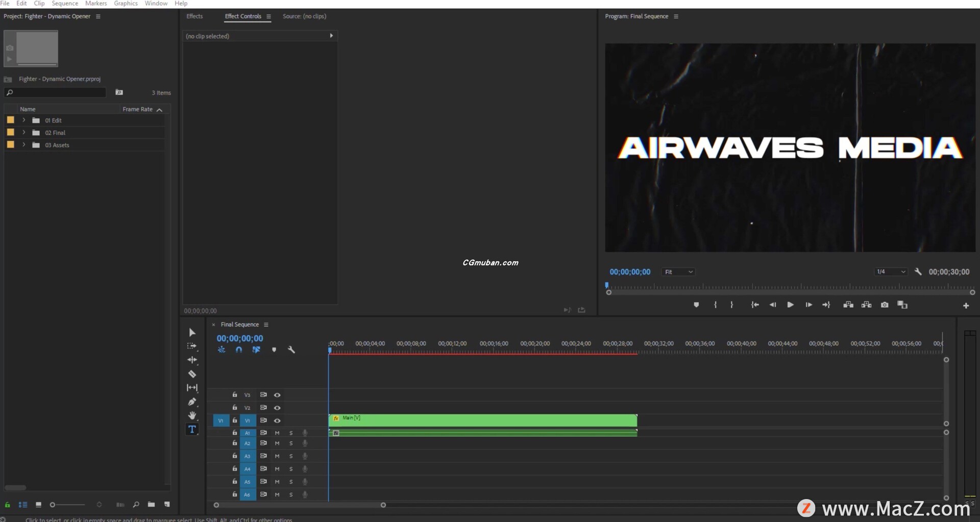980x522 pixels.
Task: Click timeline playhead position timecode
Action: pyautogui.click(x=240, y=338)
